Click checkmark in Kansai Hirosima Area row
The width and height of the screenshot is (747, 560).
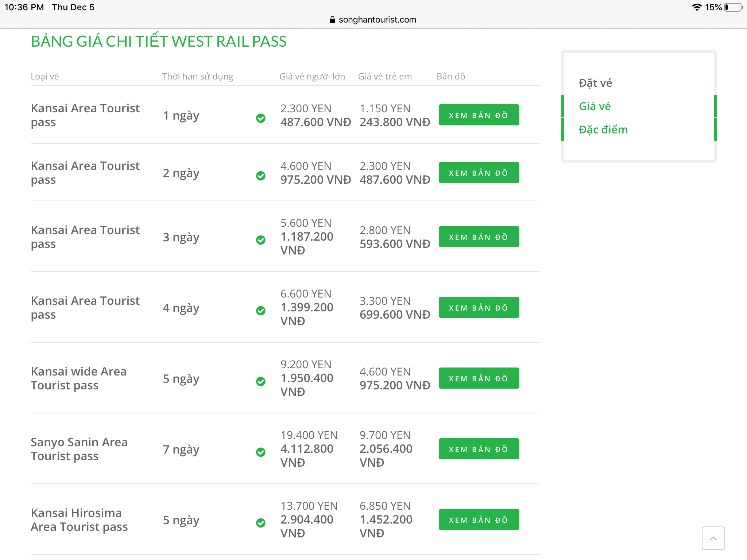click(260, 523)
